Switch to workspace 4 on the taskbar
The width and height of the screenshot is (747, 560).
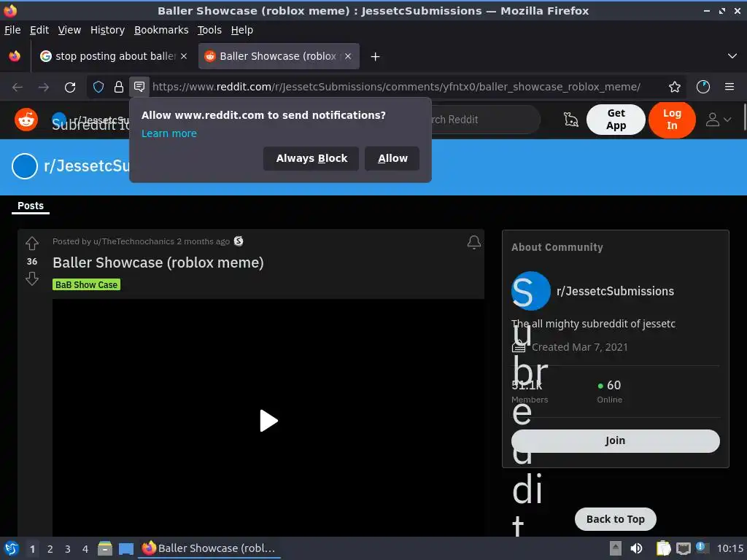[x=85, y=549]
